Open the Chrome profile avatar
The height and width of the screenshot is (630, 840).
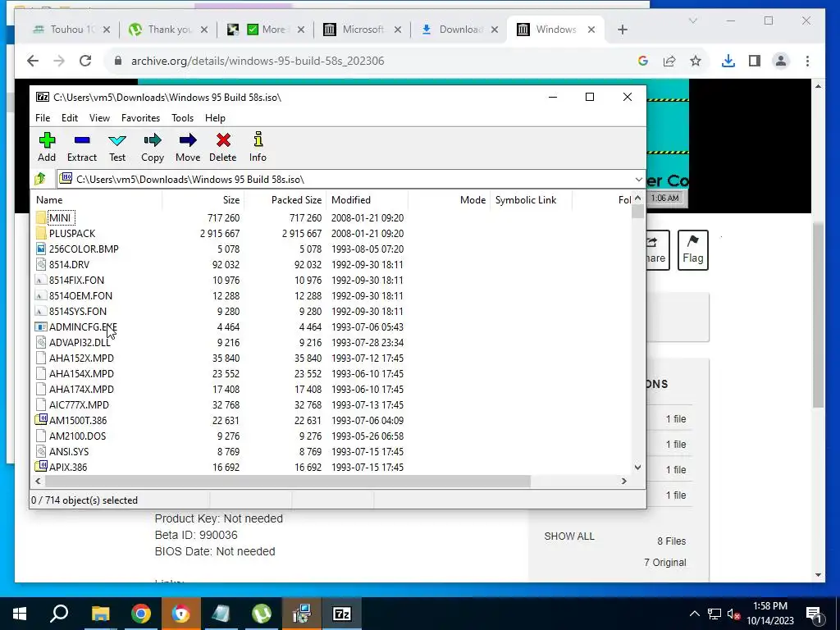pos(781,61)
